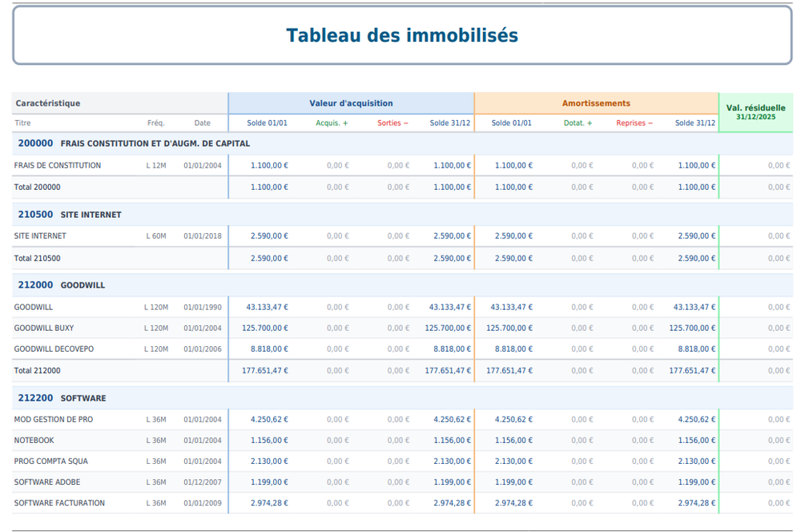Image resolution: width=801 pixels, height=532 pixels.
Task: Click 'Solde 01/01' under Amortissements
Action: [x=511, y=123]
